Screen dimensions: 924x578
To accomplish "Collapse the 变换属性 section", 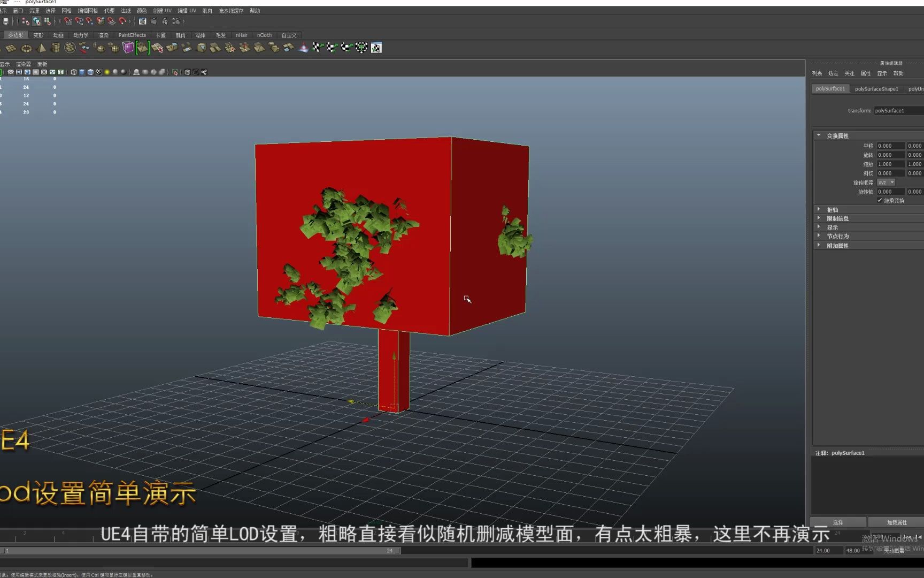I will tap(819, 135).
